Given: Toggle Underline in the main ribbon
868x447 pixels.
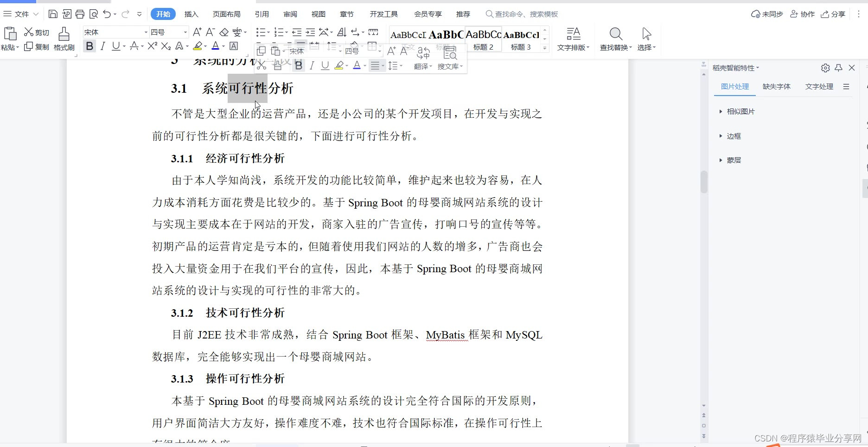Looking at the screenshot, I should [115, 46].
